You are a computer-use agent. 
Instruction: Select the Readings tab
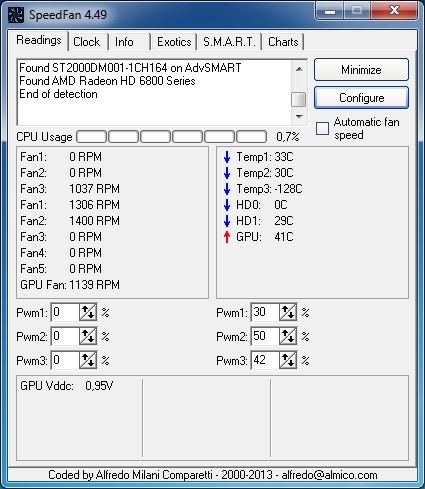click(39, 40)
